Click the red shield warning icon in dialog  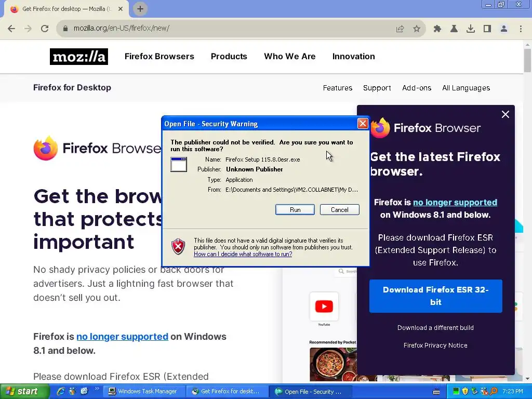coord(178,246)
